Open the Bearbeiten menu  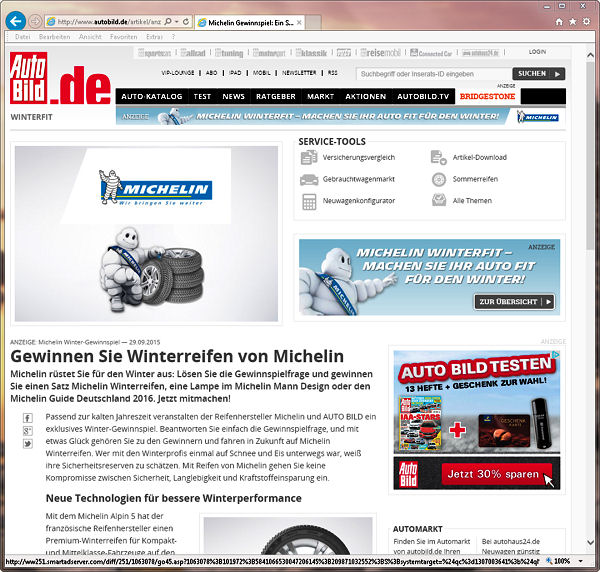[x=54, y=37]
